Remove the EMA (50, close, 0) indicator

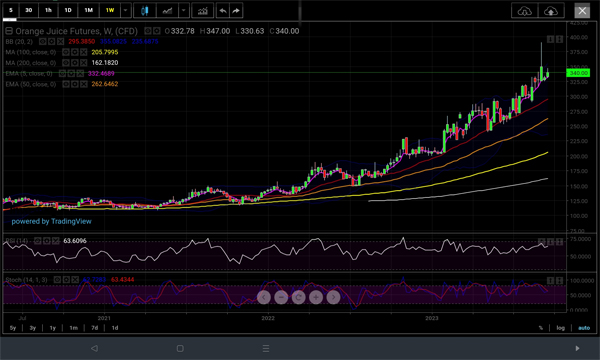point(83,84)
